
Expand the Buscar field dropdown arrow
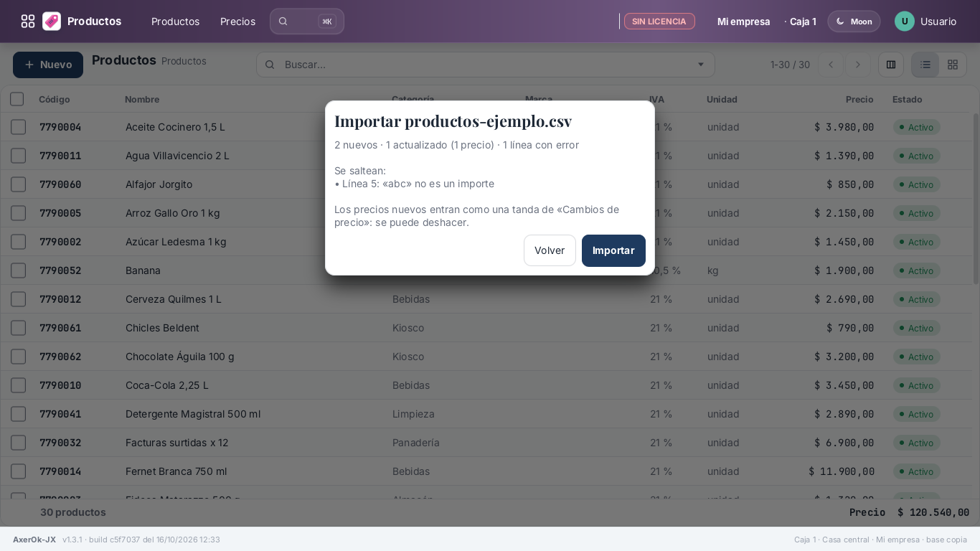pos(701,65)
